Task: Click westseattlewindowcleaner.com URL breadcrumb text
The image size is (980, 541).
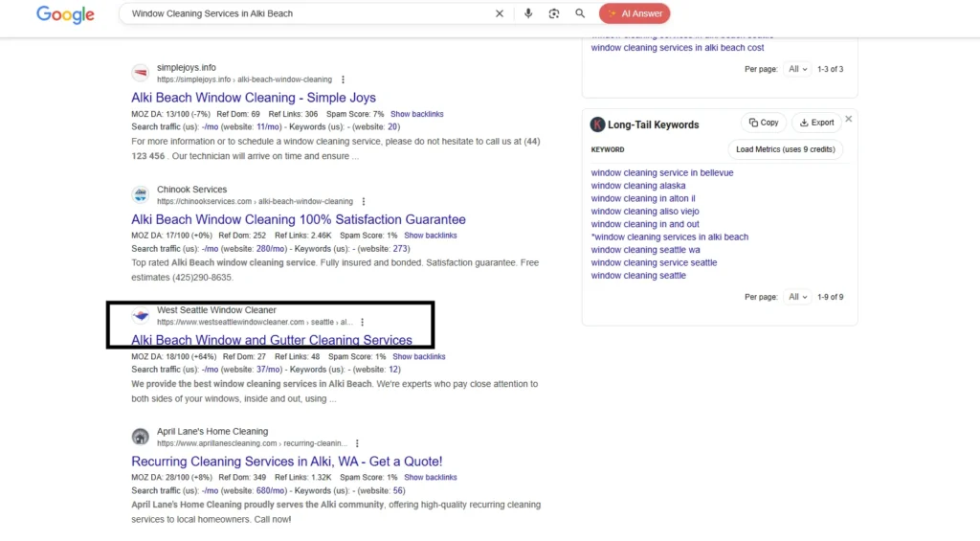Action: tap(255, 323)
